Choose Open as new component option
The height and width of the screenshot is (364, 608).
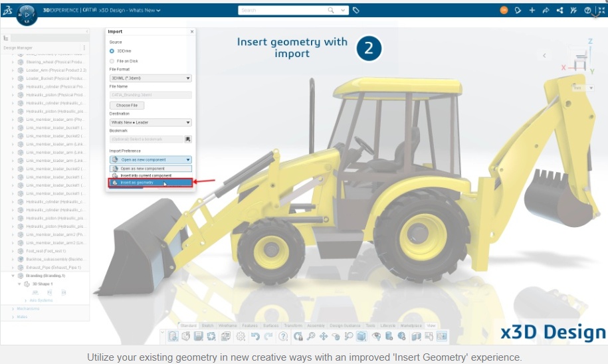click(x=150, y=169)
